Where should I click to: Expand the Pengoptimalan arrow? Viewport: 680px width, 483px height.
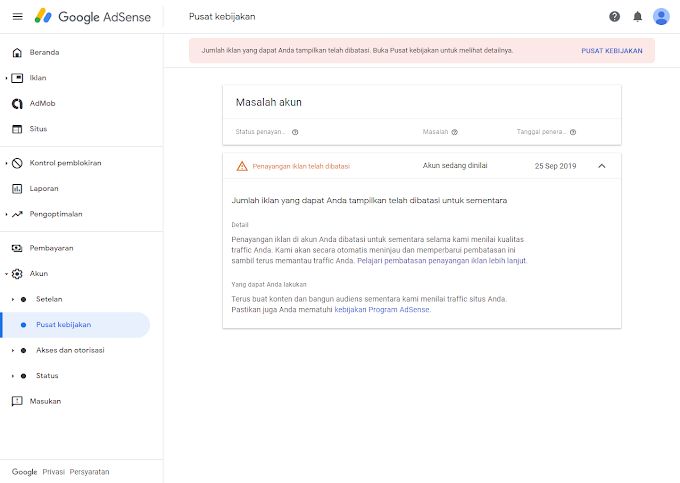6,214
